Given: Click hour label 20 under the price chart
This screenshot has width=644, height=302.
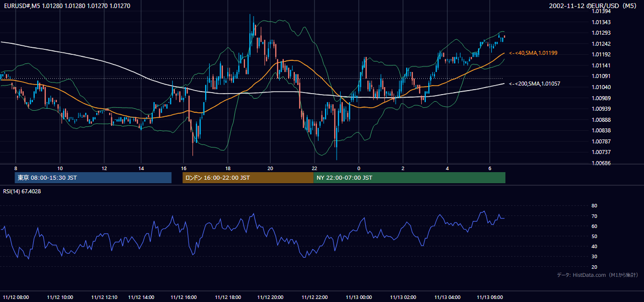Looking at the screenshot, I should (271, 169).
